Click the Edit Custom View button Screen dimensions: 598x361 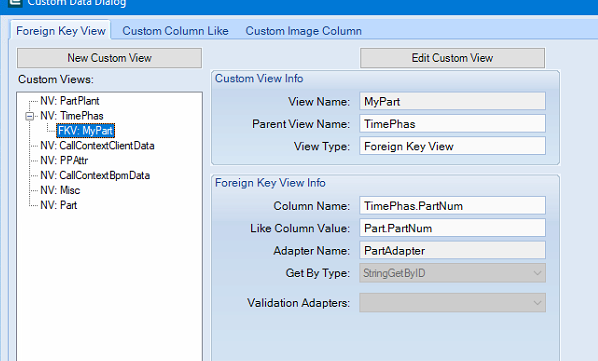click(x=452, y=58)
